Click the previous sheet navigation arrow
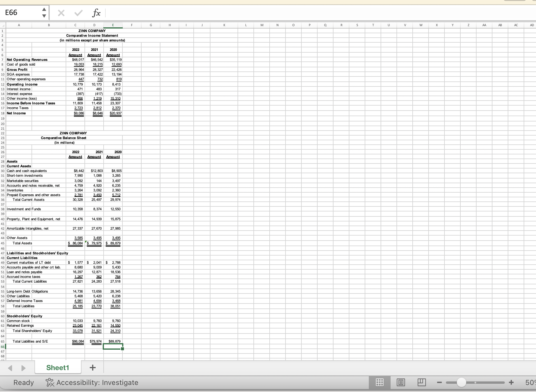Viewport: 536px width, 392px height. tap(11, 368)
